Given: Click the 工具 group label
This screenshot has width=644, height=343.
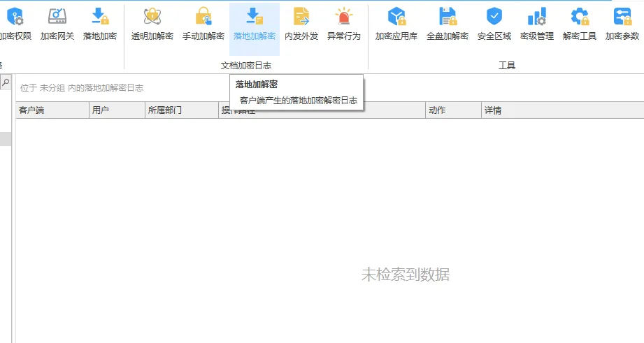Looking at the screenshot, I should click(507, 65).
